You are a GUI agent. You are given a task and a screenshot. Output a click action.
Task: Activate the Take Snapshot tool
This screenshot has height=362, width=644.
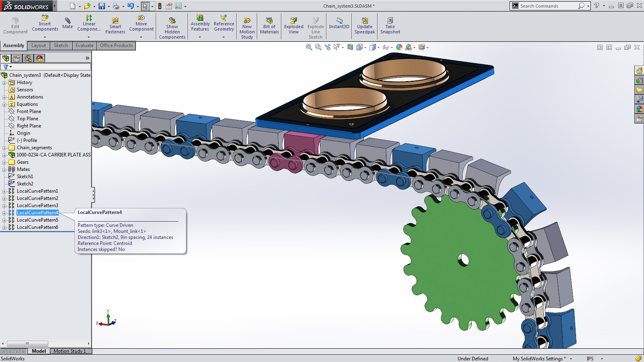point(390,24)
